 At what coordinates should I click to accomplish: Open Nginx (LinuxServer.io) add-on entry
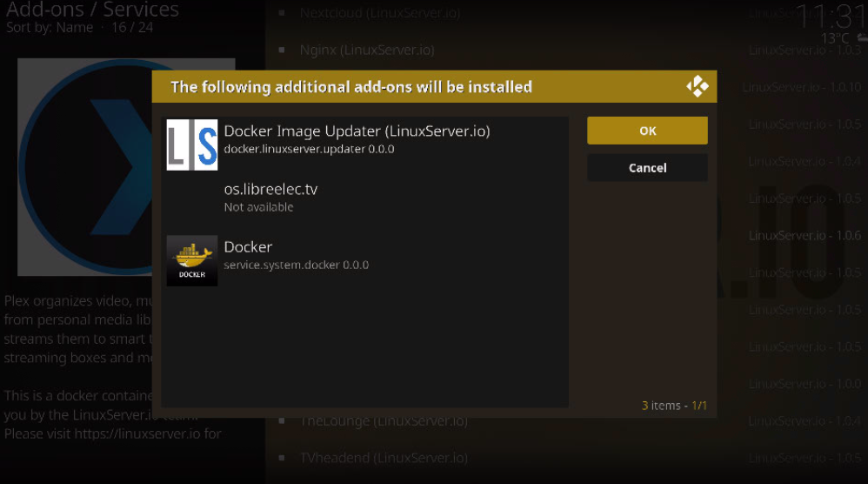[x=366, y=50]
